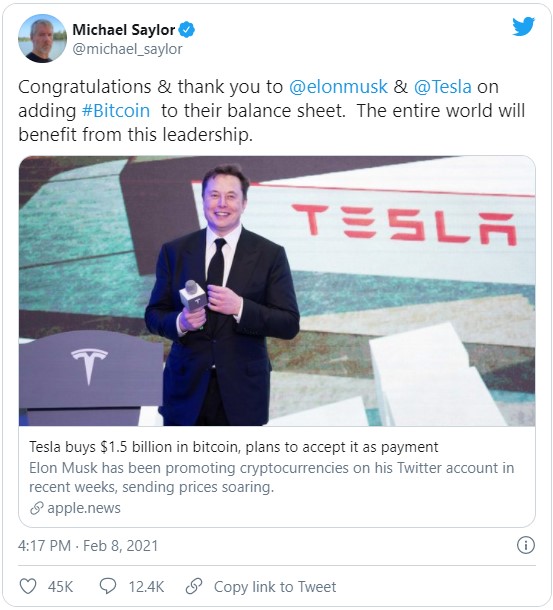Viewport: 553px width, 610px height.
Task: Open tweet info circle icon
Action: [x=526, y=545]
